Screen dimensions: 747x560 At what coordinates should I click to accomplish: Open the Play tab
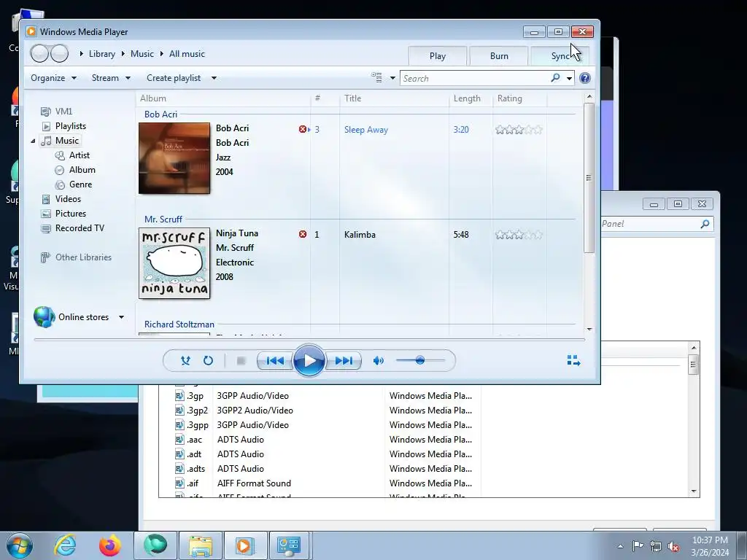point(438,55)
